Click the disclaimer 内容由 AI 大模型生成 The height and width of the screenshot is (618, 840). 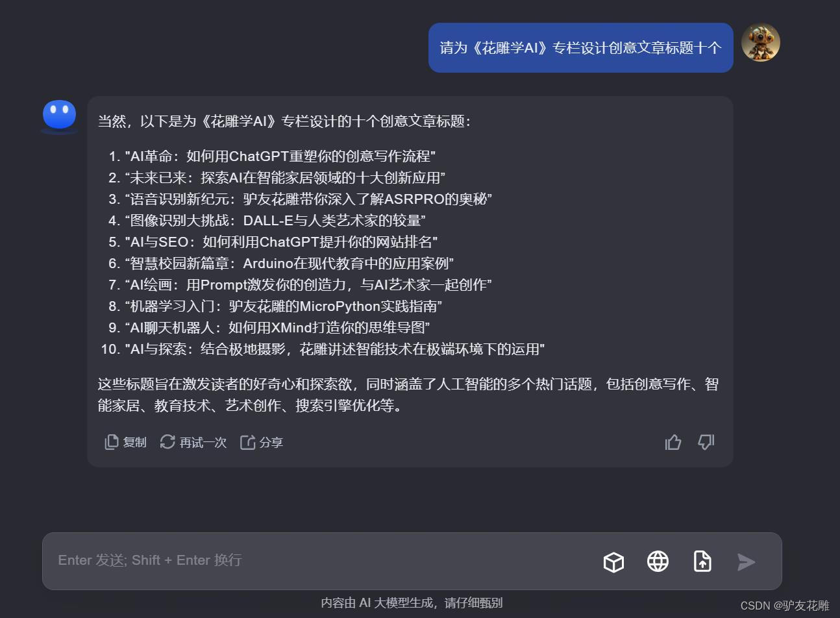tap(412, 603)
